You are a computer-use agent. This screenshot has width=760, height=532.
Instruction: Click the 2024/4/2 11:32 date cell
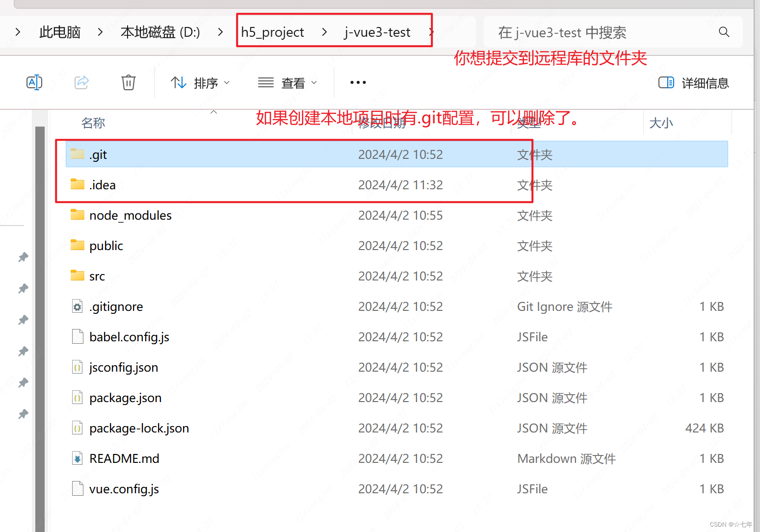(x=400, y=185)
